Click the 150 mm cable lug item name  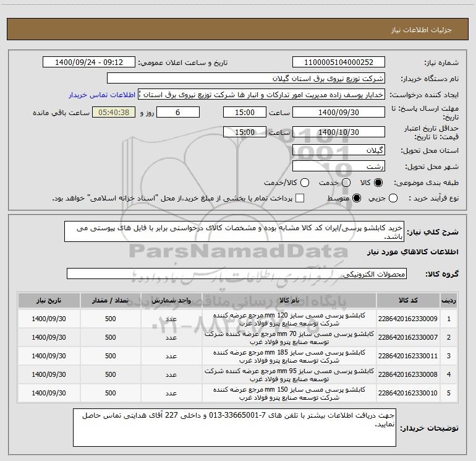click(289, 393)
